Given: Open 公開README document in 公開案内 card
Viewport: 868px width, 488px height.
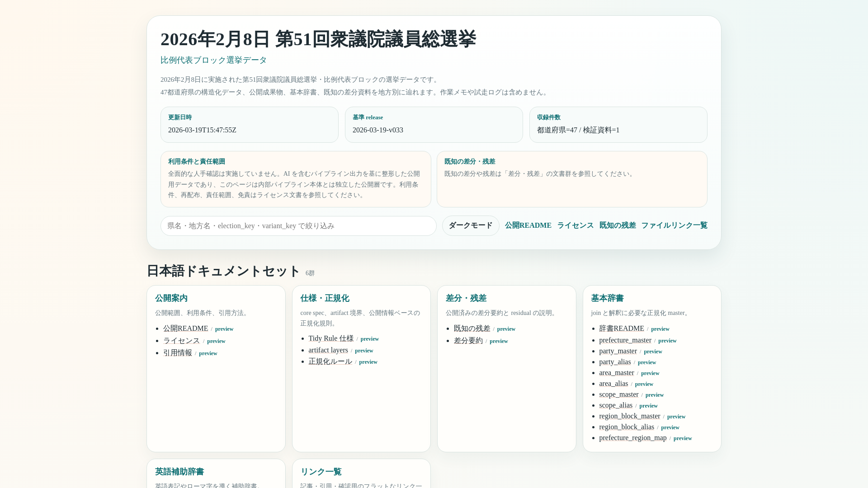Looking at the screenshot, I should (x=186, y=328).
